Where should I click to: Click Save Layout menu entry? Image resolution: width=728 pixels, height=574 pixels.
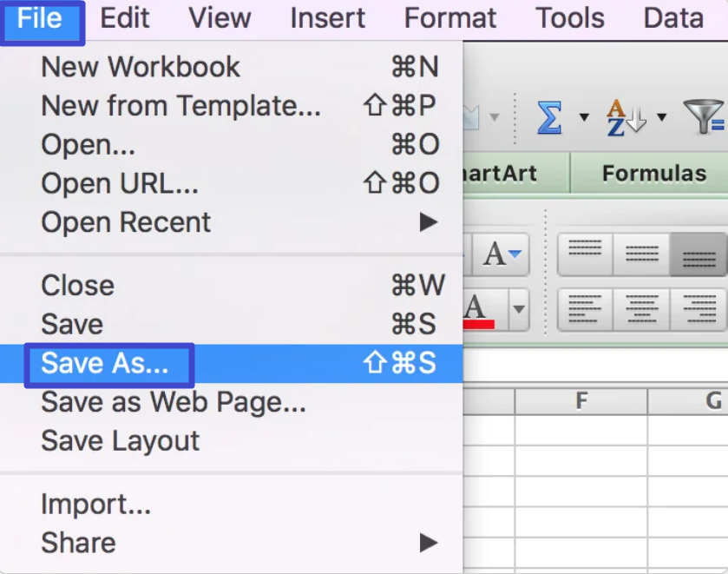point(231,441)
